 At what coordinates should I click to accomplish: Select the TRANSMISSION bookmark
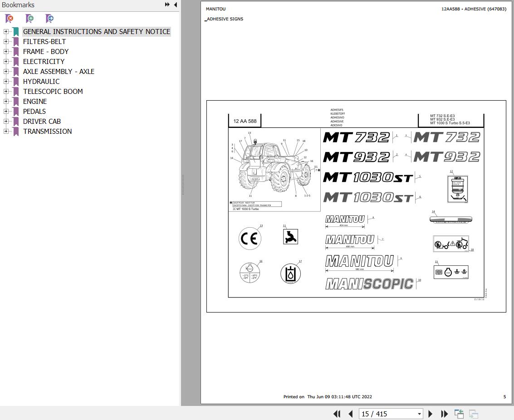[x=47, y=132]
